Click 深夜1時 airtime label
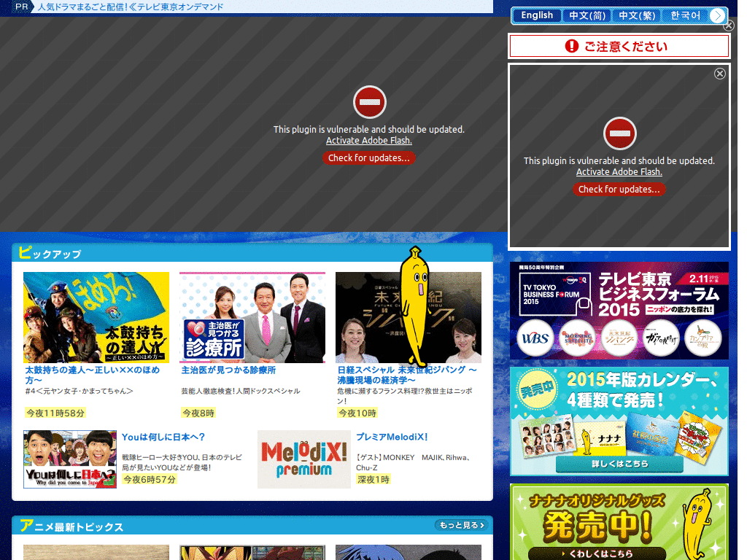747x560 pixels. pyautogui.click(x=373, y=479)
